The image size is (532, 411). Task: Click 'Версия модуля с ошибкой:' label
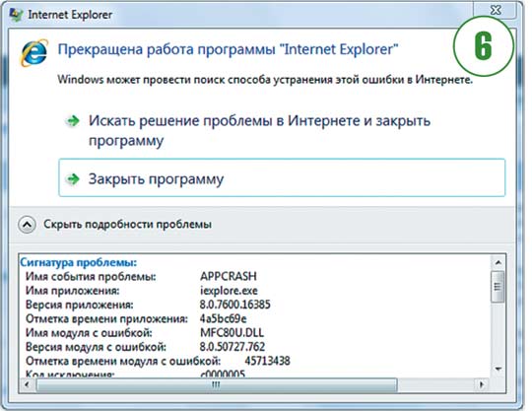[x=96, y=347]
